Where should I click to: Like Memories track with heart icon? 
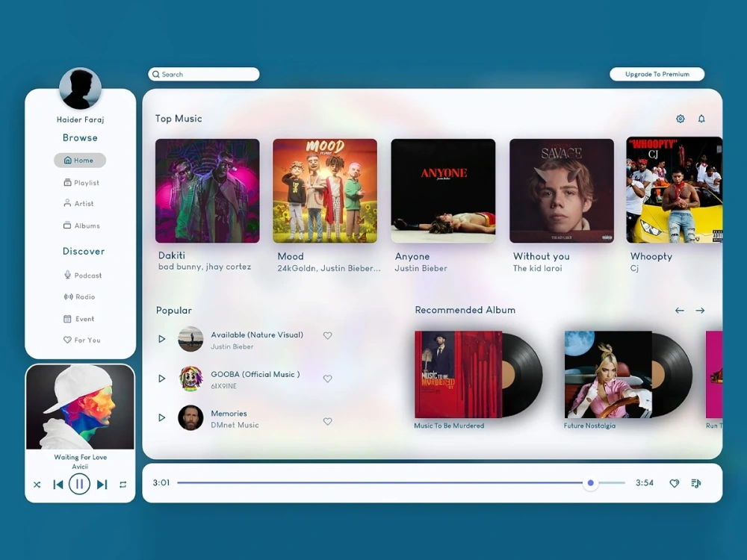pyautogui.click(x=327, y=421)
